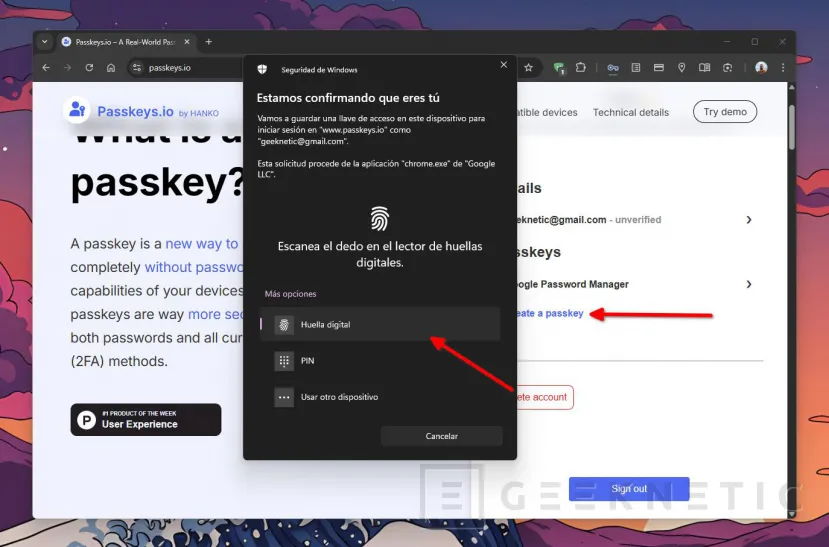
Task: Bookmark this page with the star icon
Action: click(528, 68)
